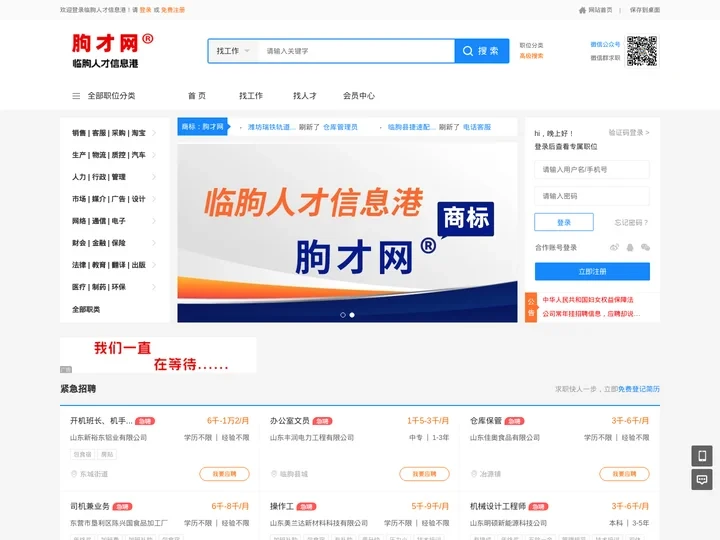720x540 pixels.
Task: Apply via 我要应聘 for 仓库保管 job
Action: [624, 474]
